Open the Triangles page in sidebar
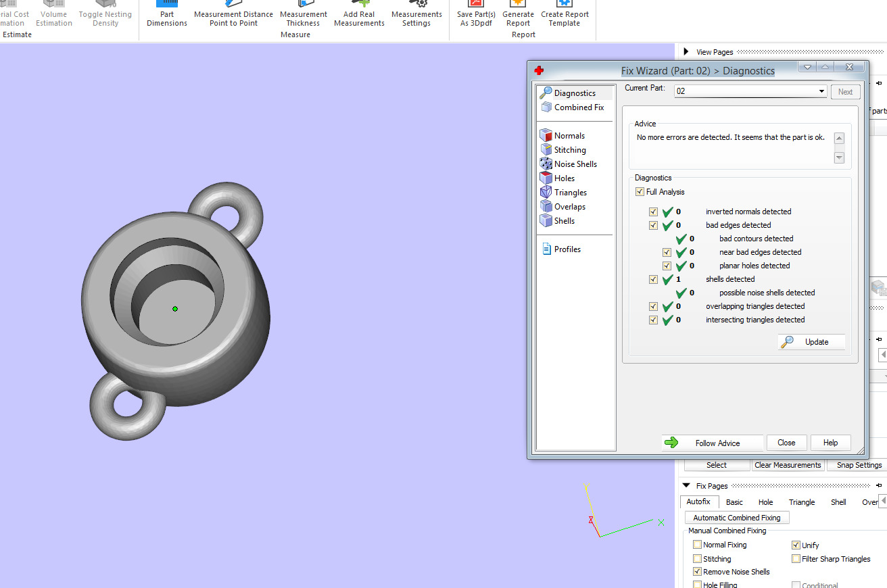 point(564,193)
